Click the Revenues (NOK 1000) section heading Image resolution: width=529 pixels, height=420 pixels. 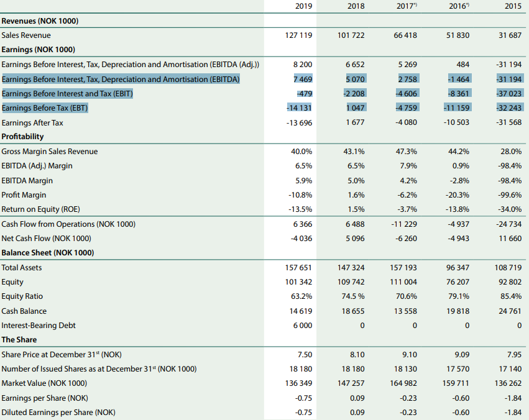[40, 21]
